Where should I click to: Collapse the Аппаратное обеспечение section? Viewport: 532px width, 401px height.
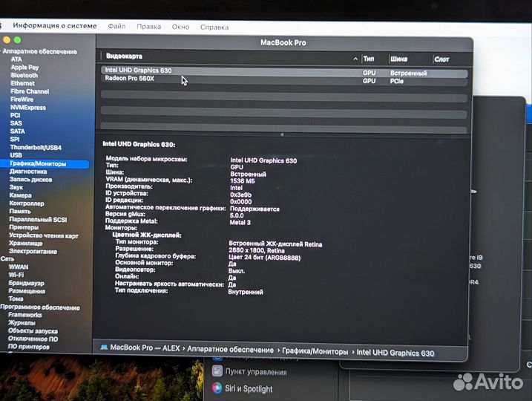click(x=40, y=52)
